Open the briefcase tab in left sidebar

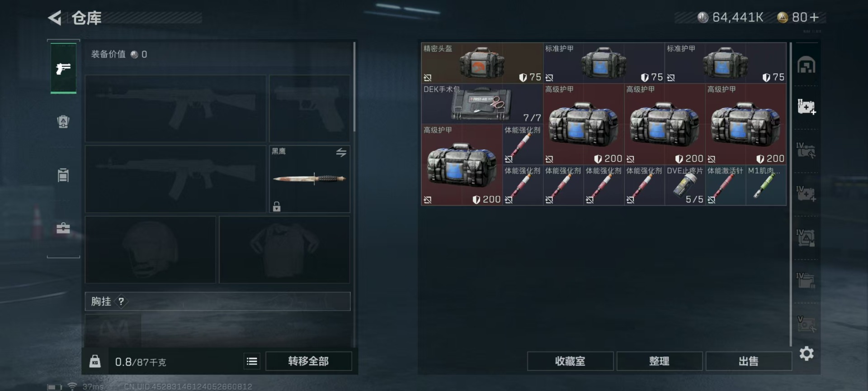[63, 228]
